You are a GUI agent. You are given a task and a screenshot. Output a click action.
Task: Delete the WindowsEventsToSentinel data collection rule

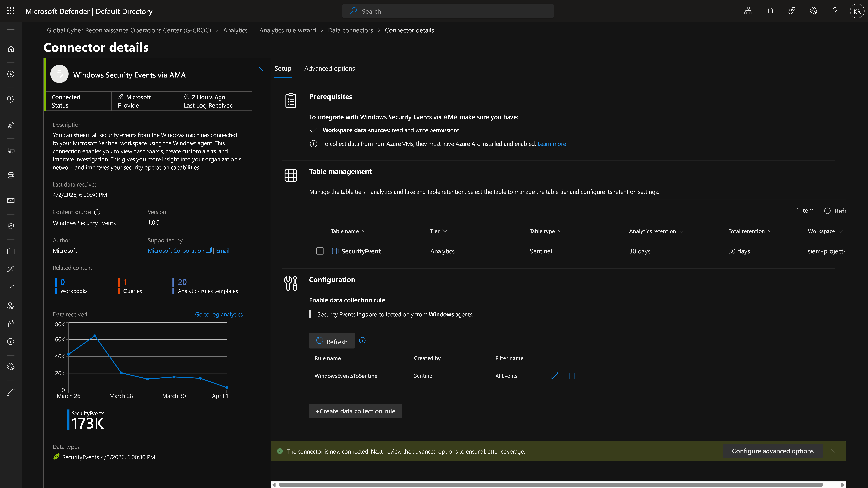click(x=572, y=375)
